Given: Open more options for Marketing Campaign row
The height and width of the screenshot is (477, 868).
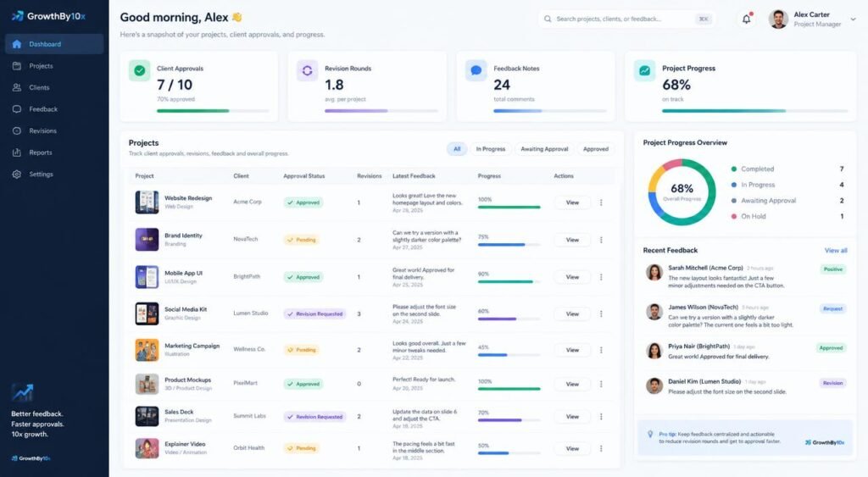Looking at the screenshot, I should click(601, 350).
